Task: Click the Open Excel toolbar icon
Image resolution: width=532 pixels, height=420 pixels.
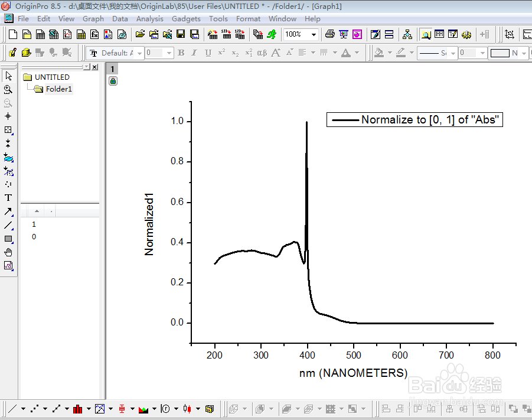Action: click(167, 34)
